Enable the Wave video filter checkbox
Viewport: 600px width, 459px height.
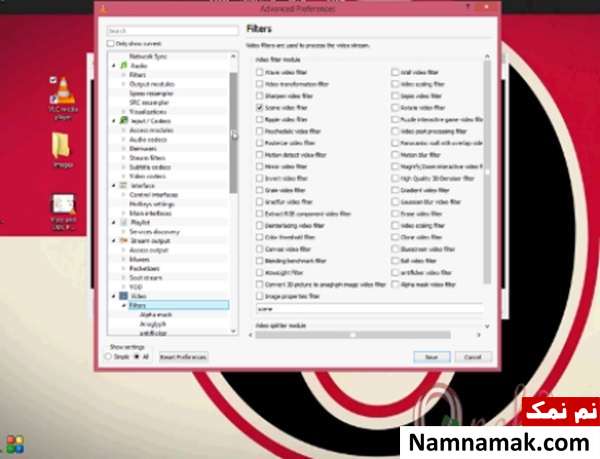[260, 72]
